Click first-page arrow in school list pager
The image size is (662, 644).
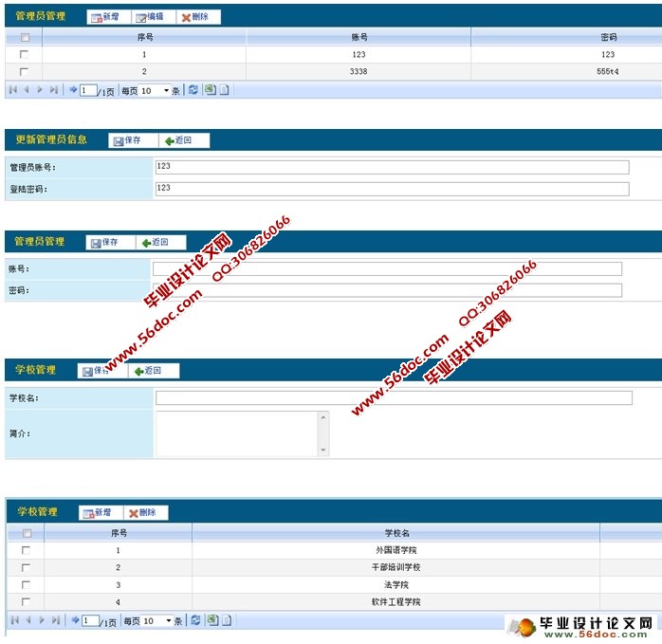[14, 620]
